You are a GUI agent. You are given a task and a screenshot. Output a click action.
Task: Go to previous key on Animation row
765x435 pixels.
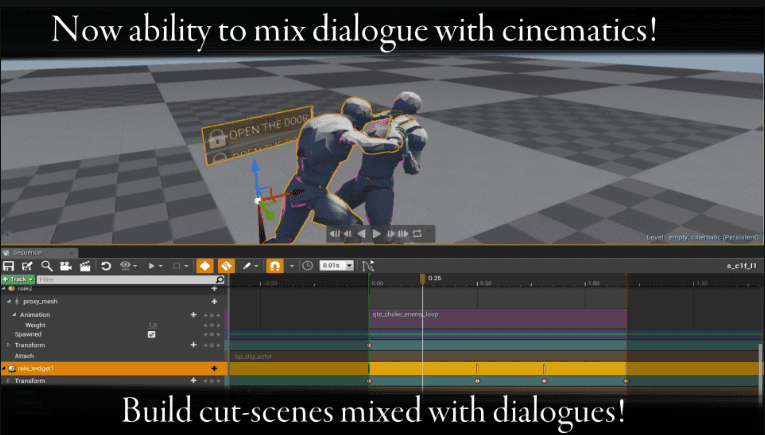(206, 315)
